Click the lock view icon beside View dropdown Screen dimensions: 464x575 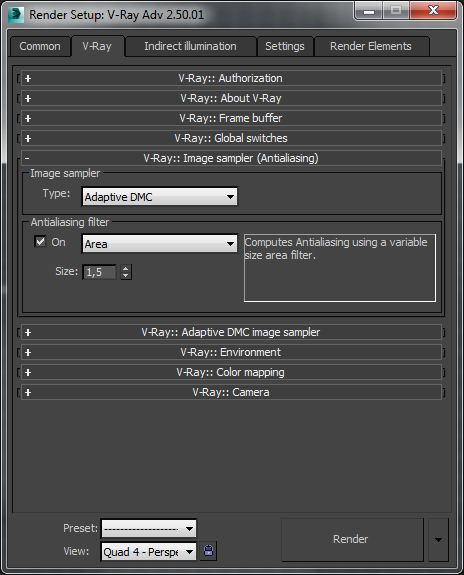(208, 551)
